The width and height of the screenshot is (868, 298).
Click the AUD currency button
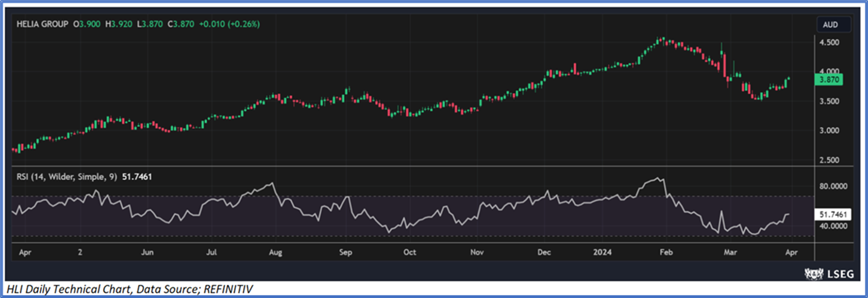click(835, 25)
